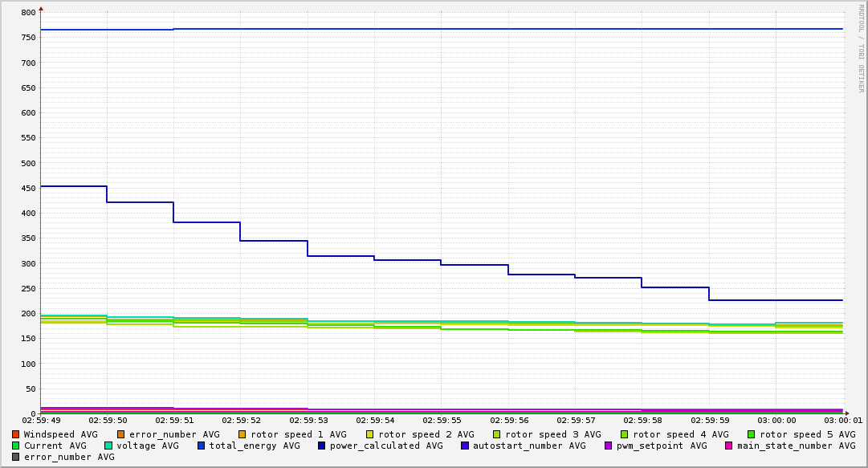Viewport: 868px width, 468px height.
Task: Click the rotor speed 2 AVG legend swatch
Action: pos(370,434)
